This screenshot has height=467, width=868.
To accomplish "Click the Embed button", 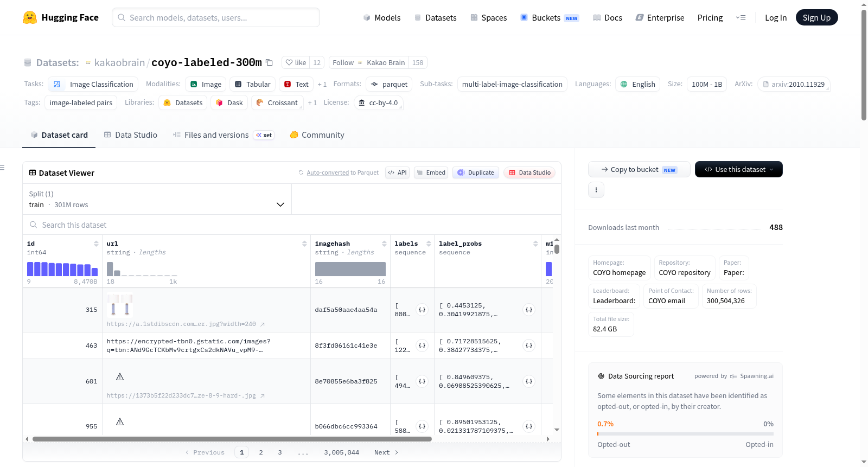I will pyautogui.click(x=431, y=172).
